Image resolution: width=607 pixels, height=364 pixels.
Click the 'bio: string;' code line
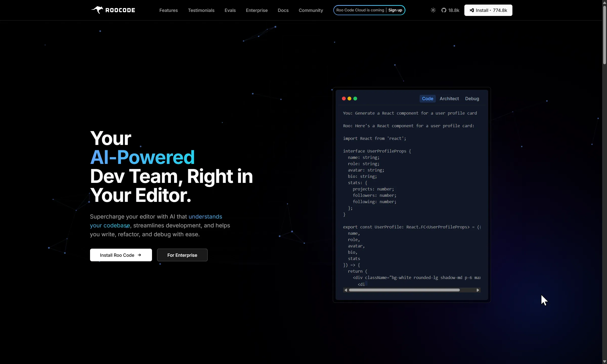(362, 177)
